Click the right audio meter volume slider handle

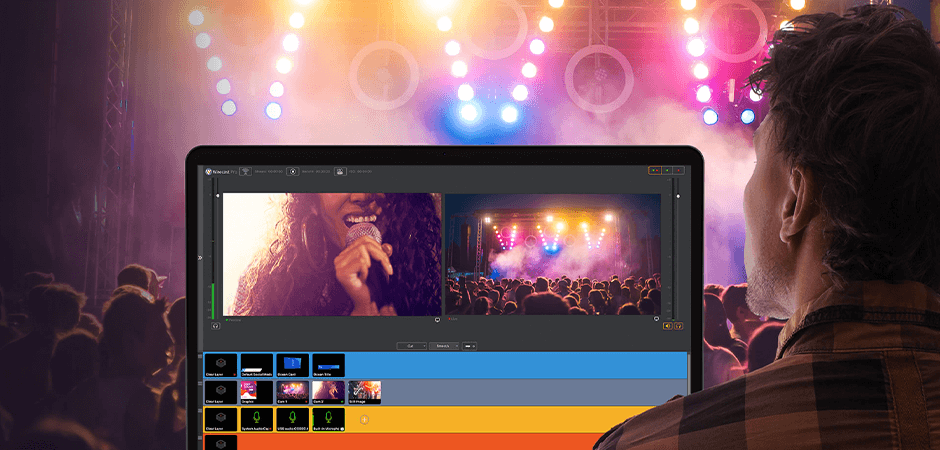pos(678,196)
